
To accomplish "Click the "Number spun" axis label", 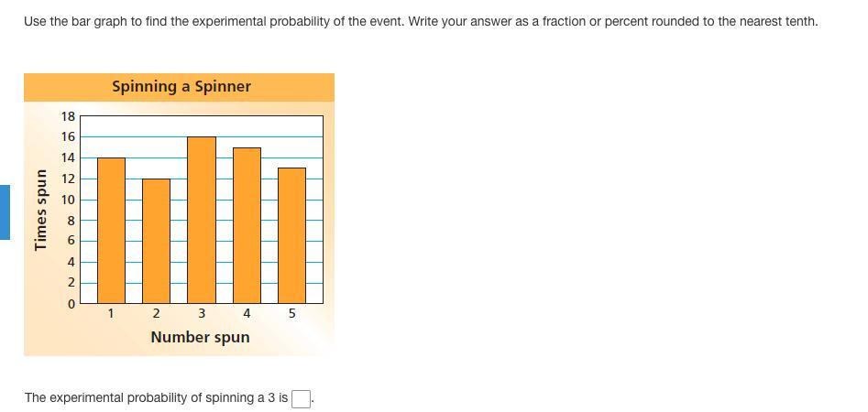I will pos(200,337).
